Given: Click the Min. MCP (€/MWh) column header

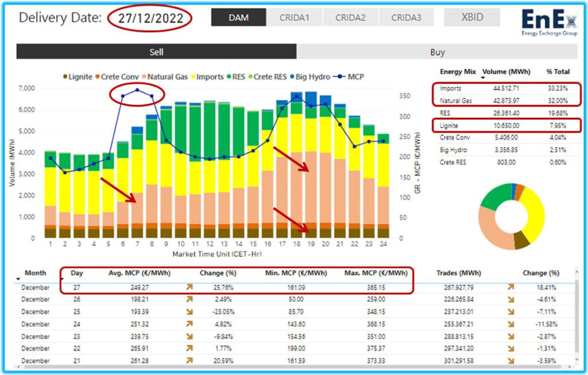Looking at the screenshot, I should click(x=296, y=273).
